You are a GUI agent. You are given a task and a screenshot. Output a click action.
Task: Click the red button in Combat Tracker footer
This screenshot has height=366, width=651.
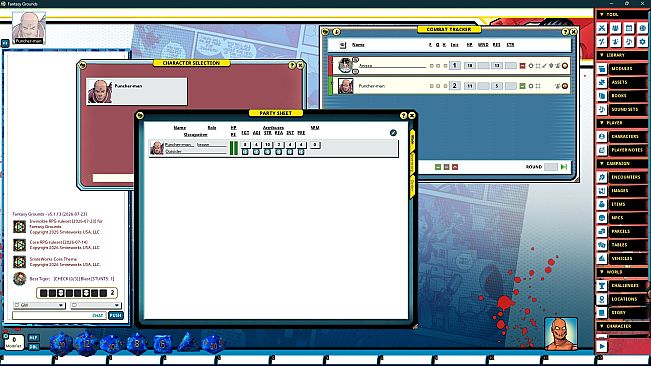click(x=455, y=167)
